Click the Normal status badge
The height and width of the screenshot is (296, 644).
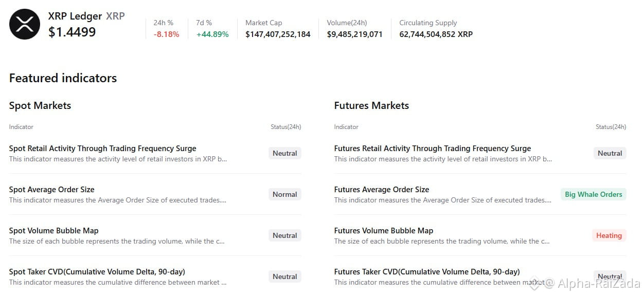point(285,194)
